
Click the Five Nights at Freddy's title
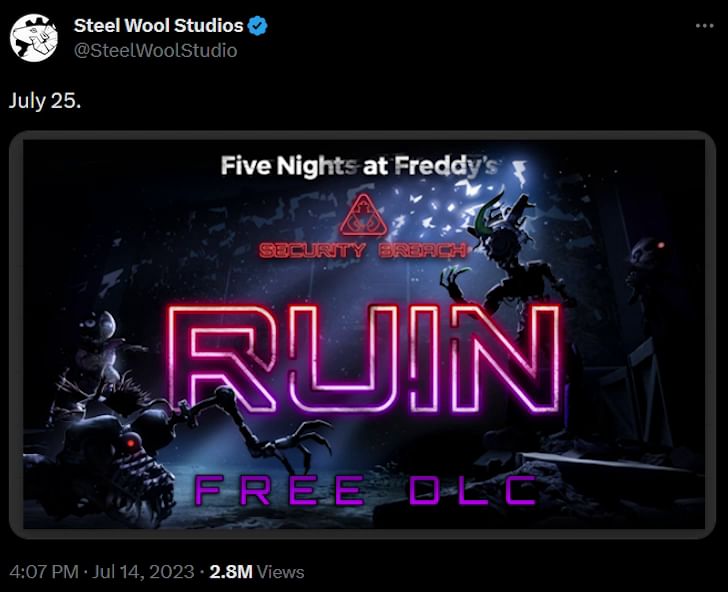click(x=360, y=166)
